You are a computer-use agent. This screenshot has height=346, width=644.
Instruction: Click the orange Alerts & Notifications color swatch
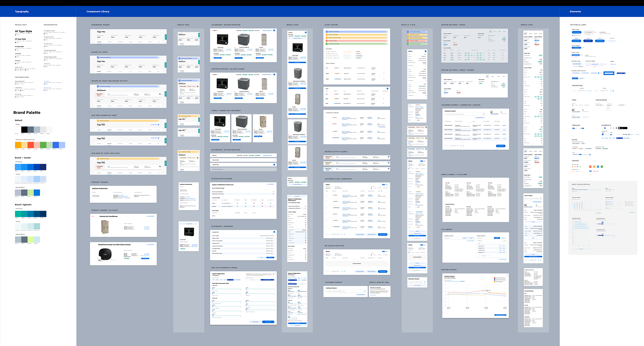point(18,145)
